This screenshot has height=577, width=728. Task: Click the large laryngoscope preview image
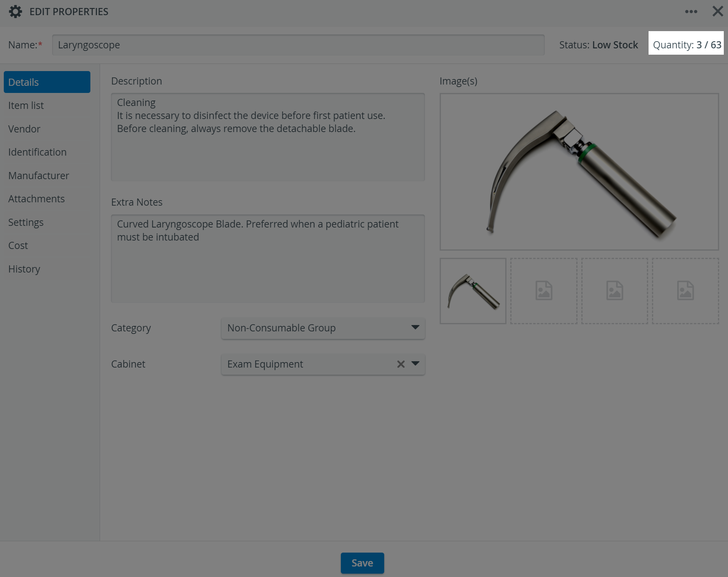(579, 172)
